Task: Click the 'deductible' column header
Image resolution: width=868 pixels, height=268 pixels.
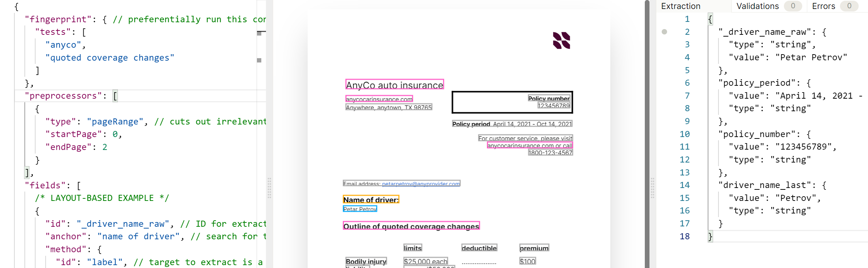Action: tap(479, 248)
